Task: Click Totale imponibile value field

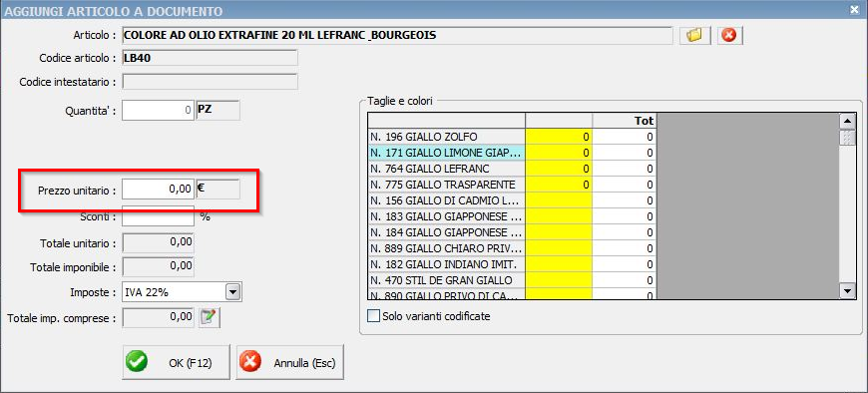Action: click(159, 266)
